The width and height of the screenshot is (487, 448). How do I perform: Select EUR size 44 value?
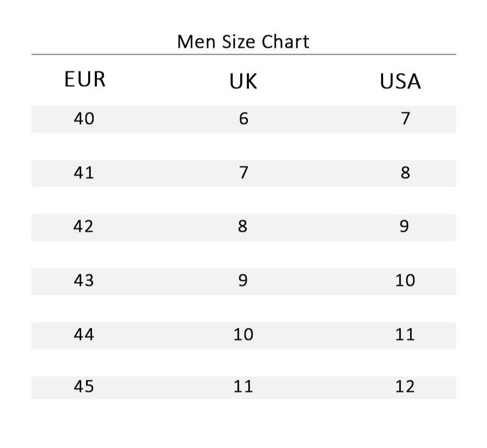point(84,335)
